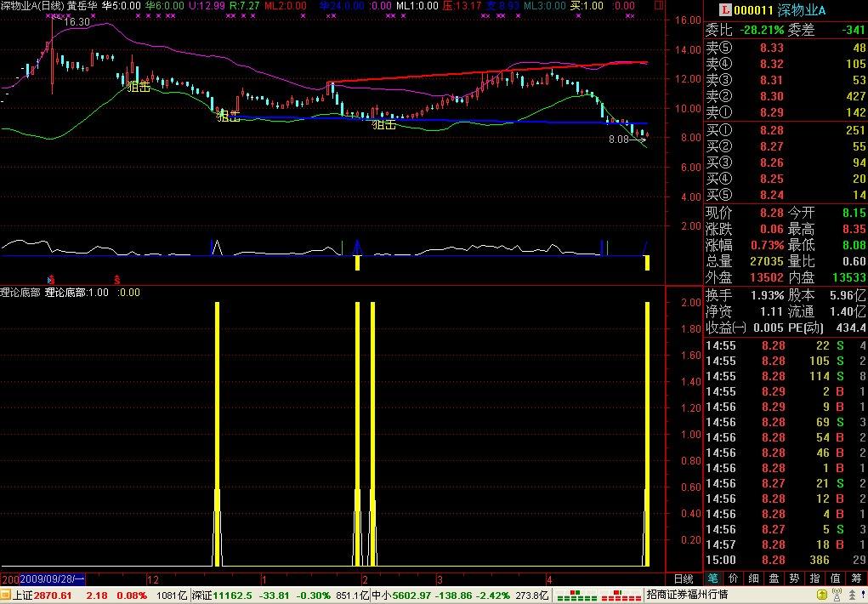Click the PE(动) value 434.4
The width and height of the screenshot is (868, 604).
point(851,328)
